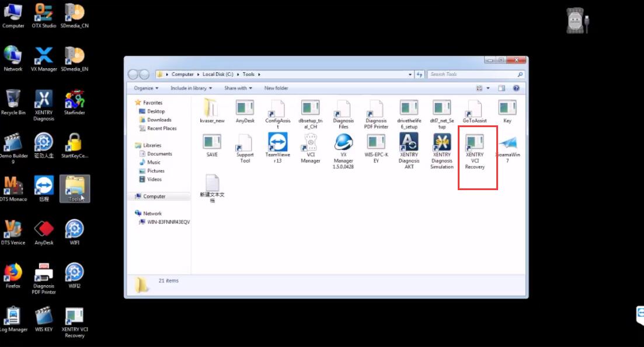Select XENTRY VCI Recovery in Tools window
This screenshot has width=644, height=347.
[475, 152]
